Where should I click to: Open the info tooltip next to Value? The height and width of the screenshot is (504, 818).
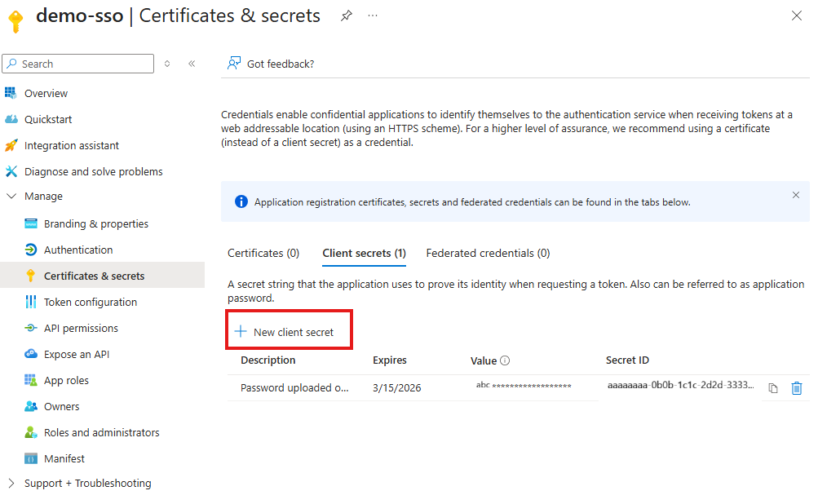[506, 360]
